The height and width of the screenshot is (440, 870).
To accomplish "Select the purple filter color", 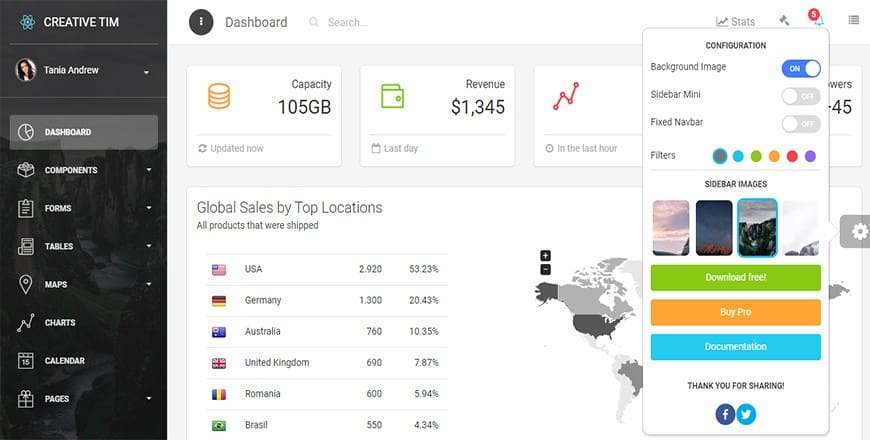I will tap(810, 156).
